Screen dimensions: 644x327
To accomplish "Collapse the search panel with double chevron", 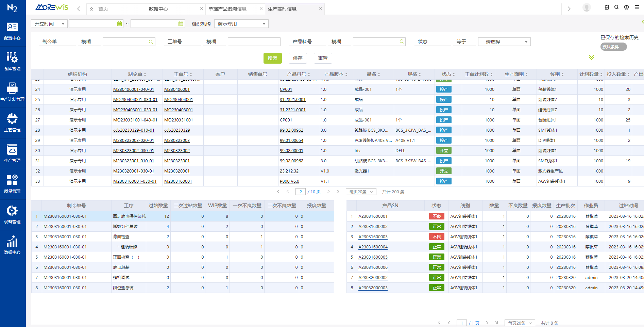I will click(592, 58).
